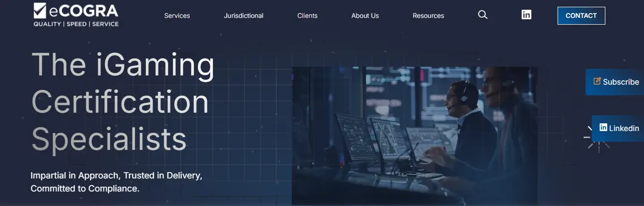Open the About Us menu item

pyautogui.click(x=365, y=15)
